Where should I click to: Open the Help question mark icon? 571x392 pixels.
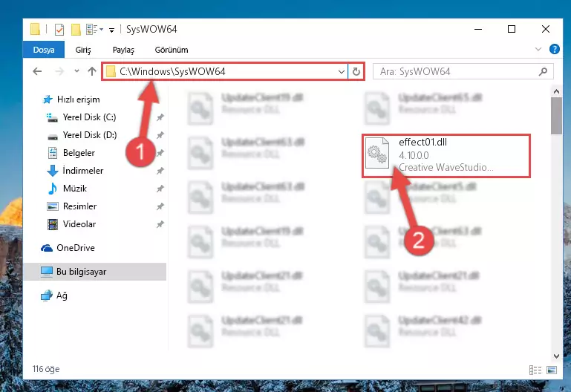554,49
